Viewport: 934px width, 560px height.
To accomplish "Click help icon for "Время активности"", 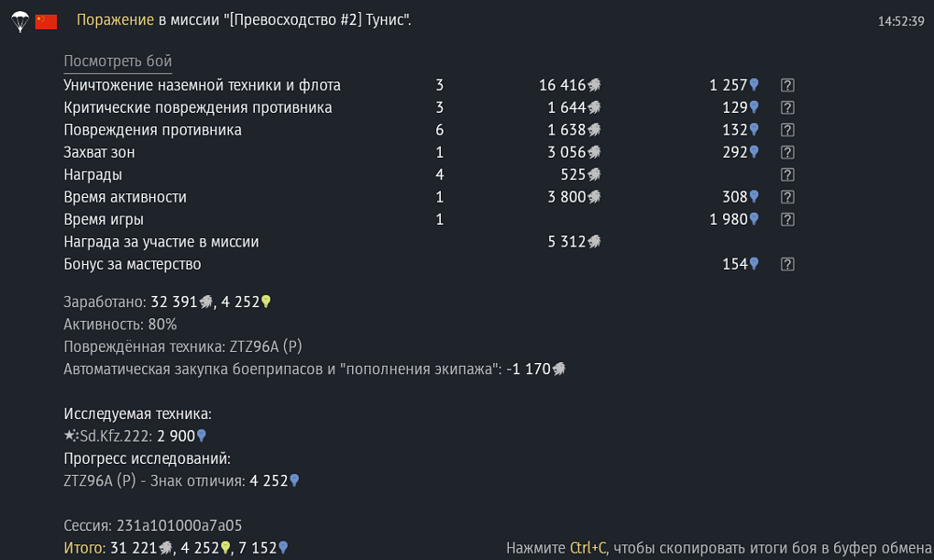I will click(x=787, y=197).
